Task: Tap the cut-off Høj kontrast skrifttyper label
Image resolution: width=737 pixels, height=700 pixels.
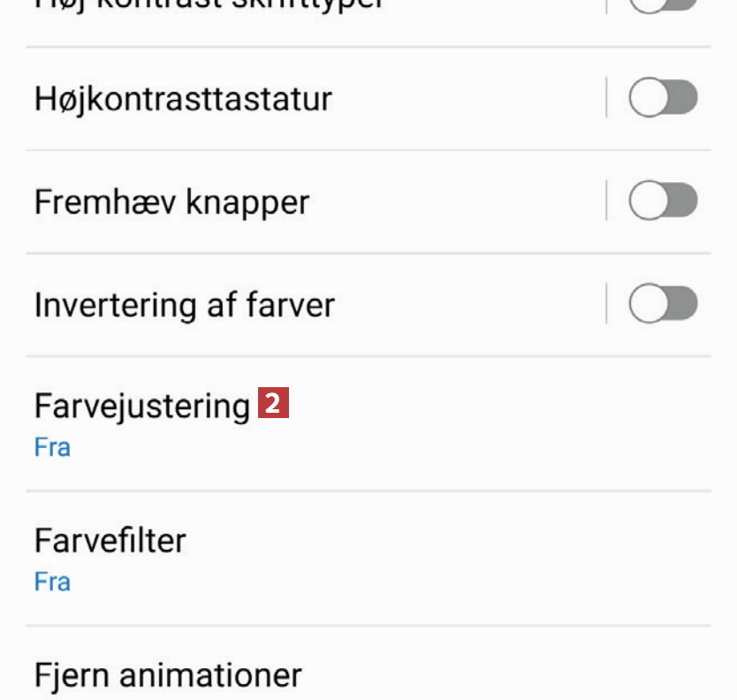Action: (x=209, y=5)
